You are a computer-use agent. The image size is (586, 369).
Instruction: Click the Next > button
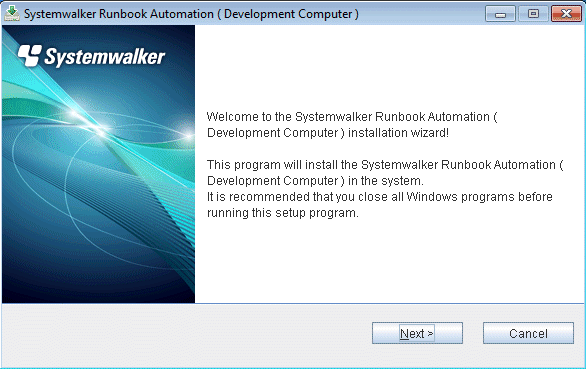(417, 333)
